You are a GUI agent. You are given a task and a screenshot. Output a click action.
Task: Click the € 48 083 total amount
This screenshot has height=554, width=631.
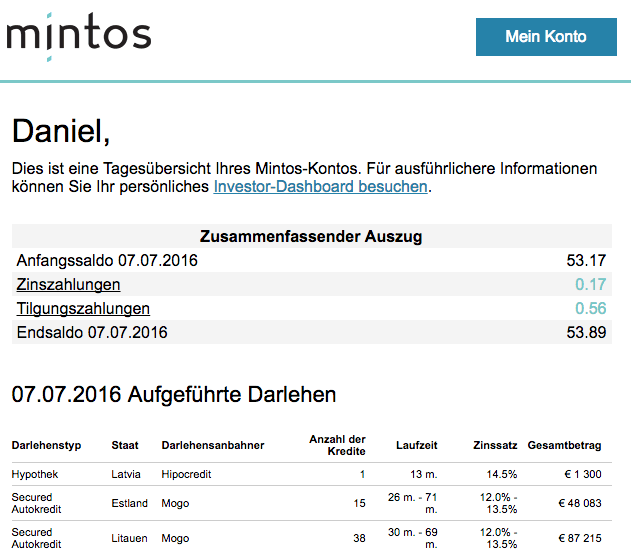pyautogui.click(x=580, y=503)
